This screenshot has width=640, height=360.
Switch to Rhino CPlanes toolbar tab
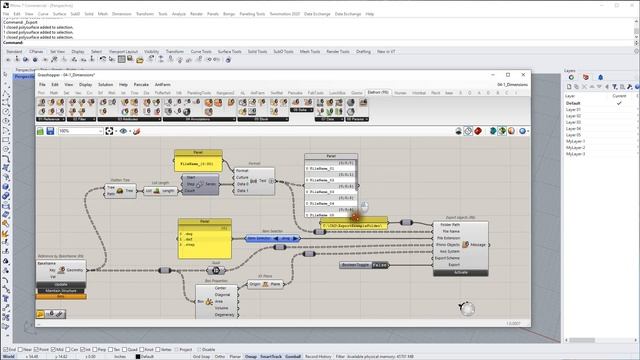(36, 51)
